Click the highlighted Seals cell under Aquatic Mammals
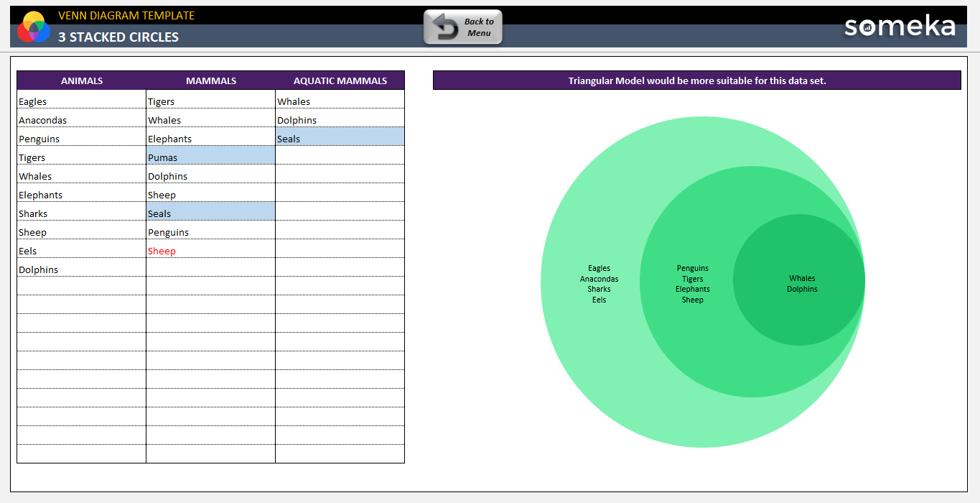Viewport: 980px width, 503px height. (x=340, y=139)
